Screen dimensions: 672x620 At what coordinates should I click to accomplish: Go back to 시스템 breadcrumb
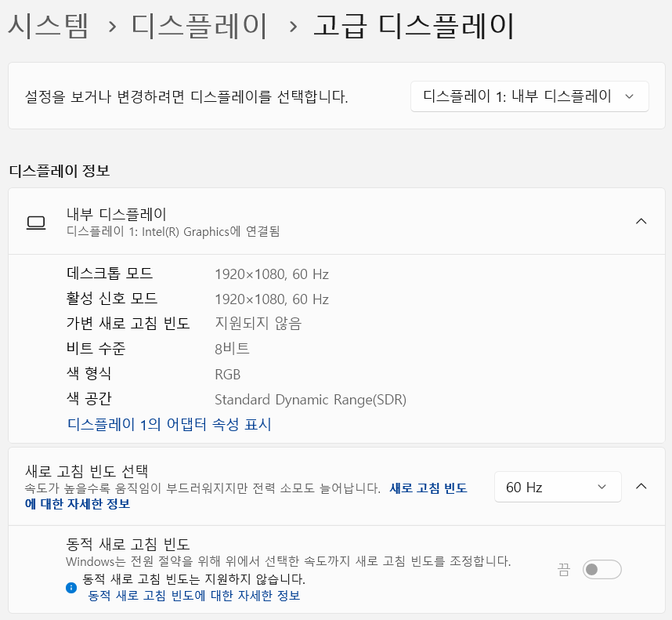(x=48, y=26)
